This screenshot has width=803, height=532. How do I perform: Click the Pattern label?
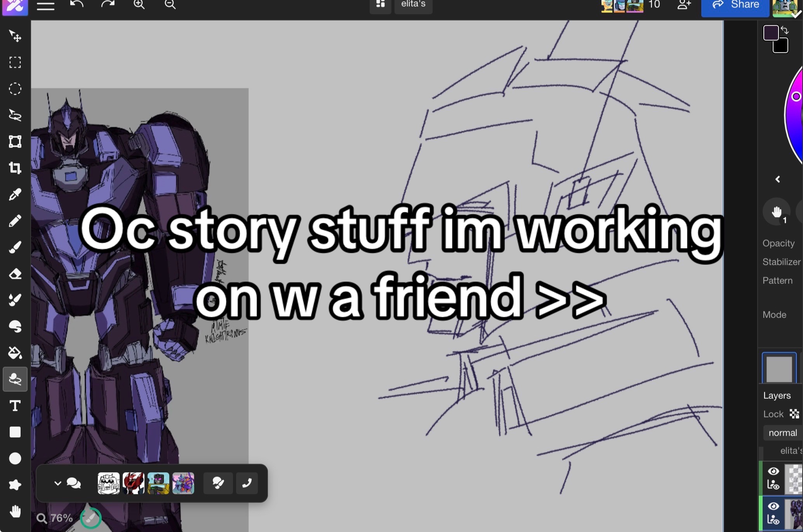(x=777, y=280)
